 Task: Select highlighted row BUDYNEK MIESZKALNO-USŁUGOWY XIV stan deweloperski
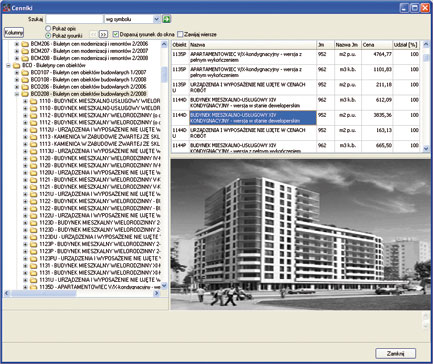tap(253, 118)
